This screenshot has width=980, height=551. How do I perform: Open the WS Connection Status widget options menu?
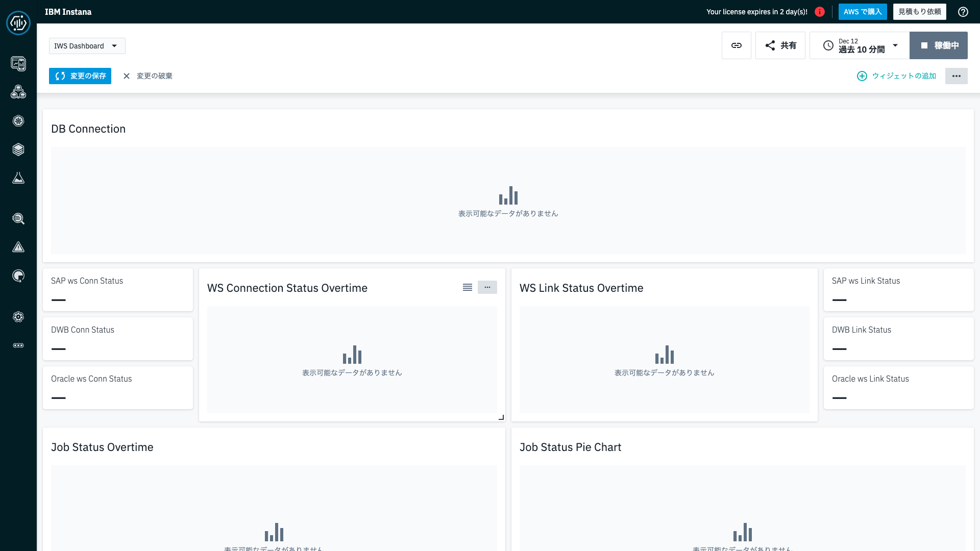487,287
